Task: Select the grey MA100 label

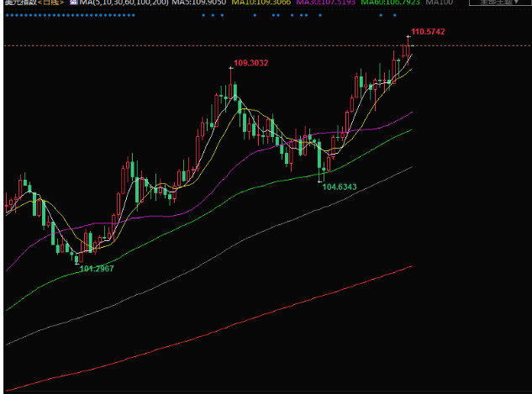Action: click(x=440, y=2)
